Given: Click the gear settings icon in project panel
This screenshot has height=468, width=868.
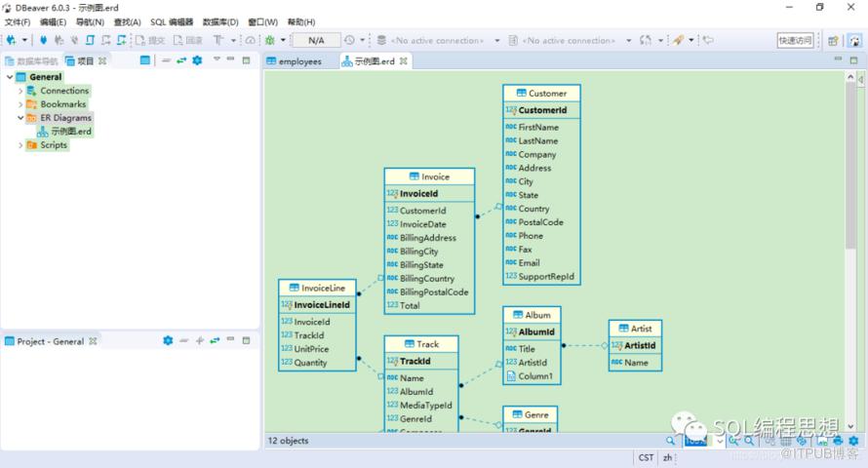Looking at the screenshot, I should 197,60.
